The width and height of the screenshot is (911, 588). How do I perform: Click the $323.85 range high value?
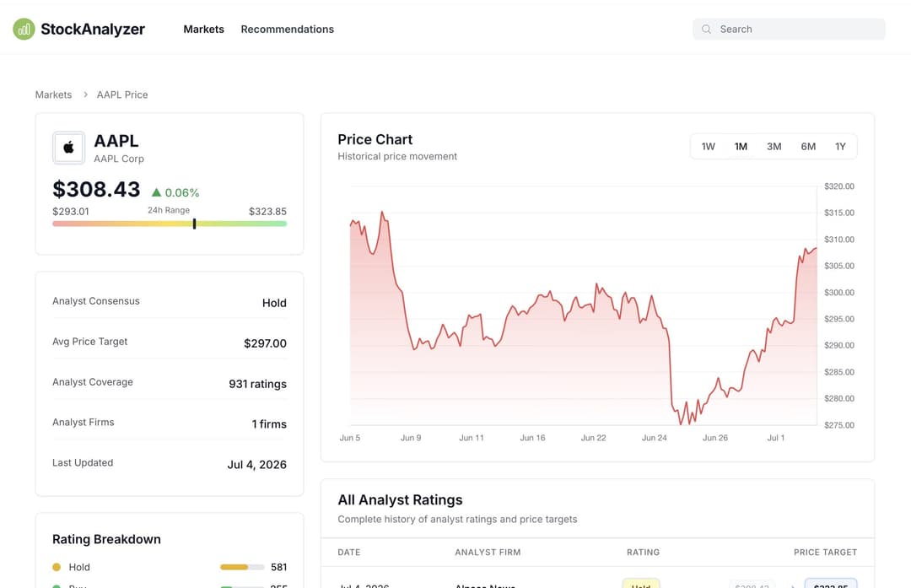click(x=268, y=212)
